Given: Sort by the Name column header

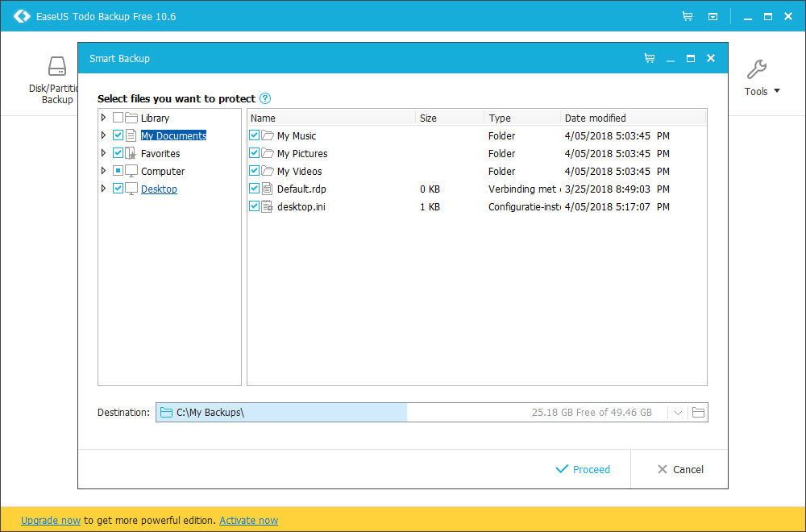Looking at the screenshot, I should click(x=331, y=118).
